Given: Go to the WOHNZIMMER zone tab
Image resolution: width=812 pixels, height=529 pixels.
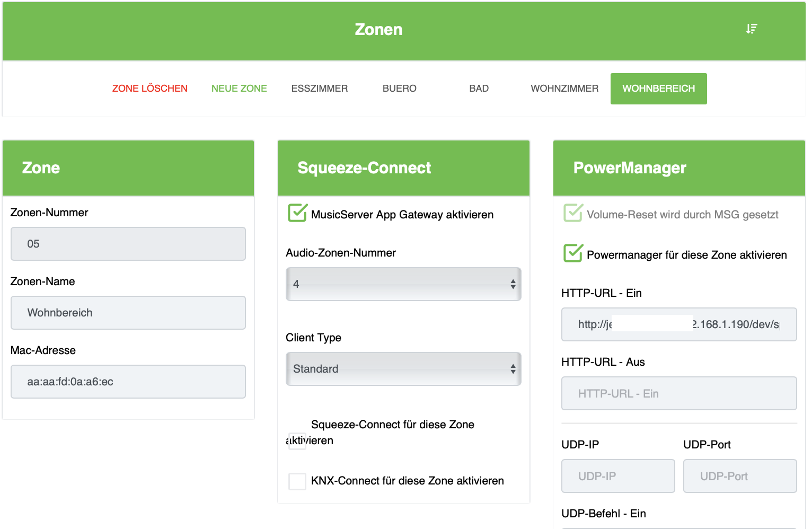Looking at the screenshot, I should tap(564, 89).
